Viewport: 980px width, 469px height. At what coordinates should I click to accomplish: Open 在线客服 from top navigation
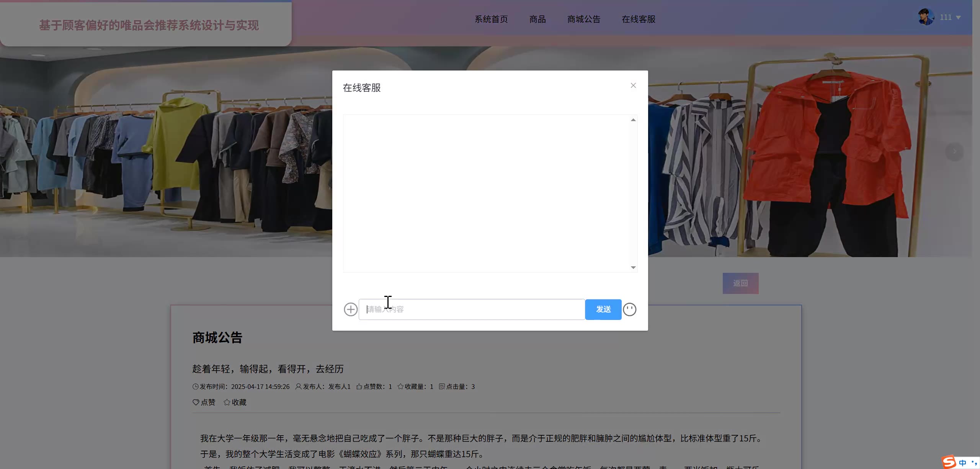click(639, 19)
